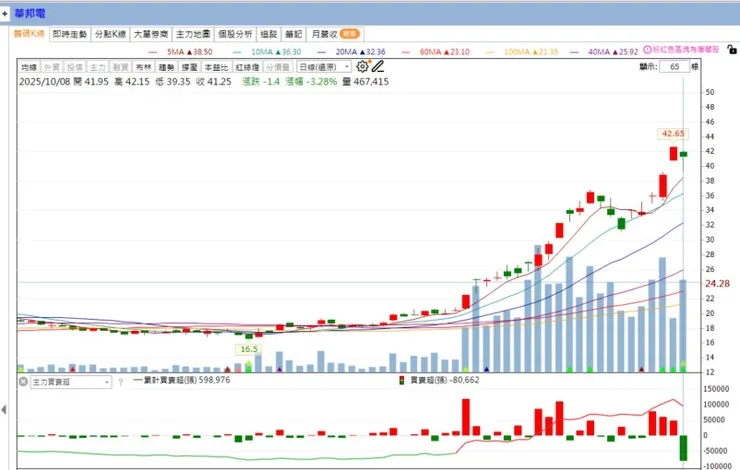
Task: Click the 40MA legend entry
Action: pos(604,52)
